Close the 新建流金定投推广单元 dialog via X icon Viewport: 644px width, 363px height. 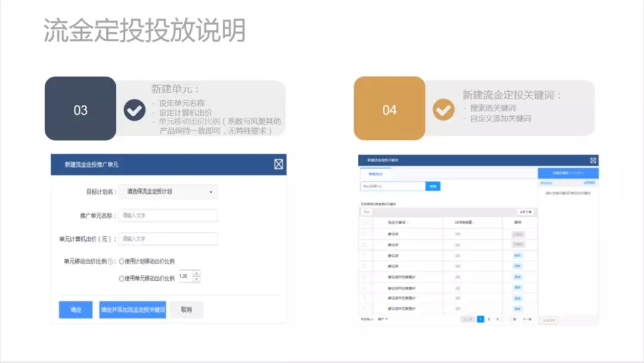tap(278, 164)
